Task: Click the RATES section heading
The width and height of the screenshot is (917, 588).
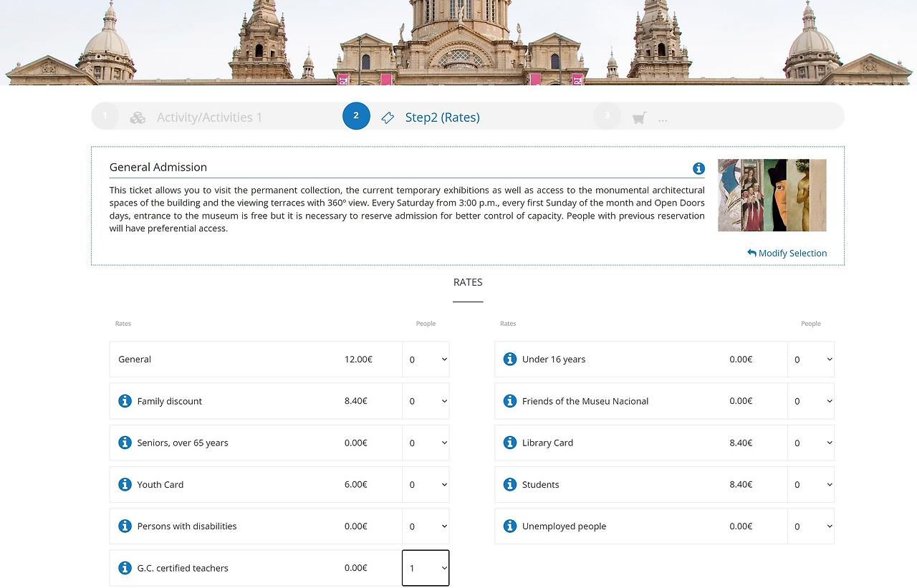Action: (x=468, y=282)
